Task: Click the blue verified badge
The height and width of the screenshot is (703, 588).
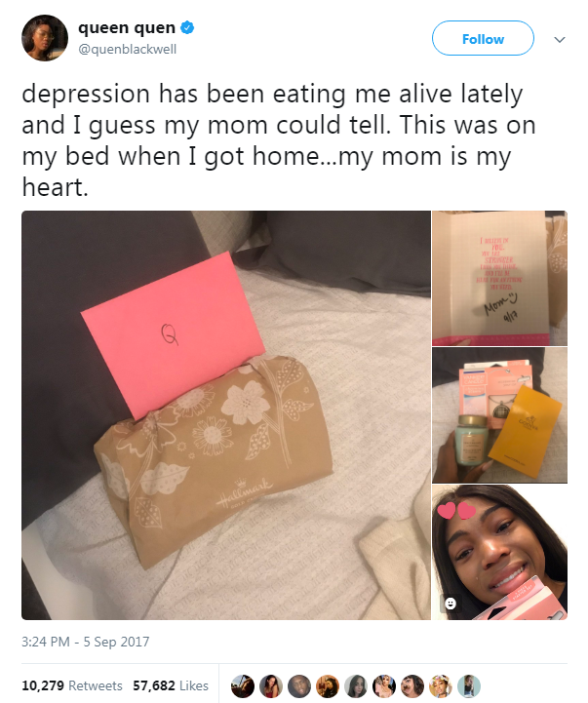Action: [187, 28]
